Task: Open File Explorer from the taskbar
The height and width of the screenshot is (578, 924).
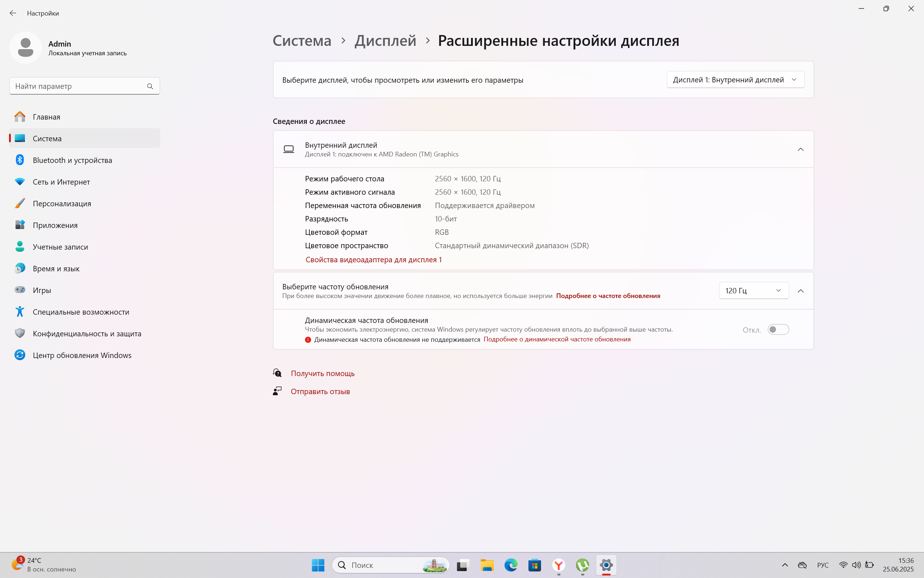Action: [487, 565]
